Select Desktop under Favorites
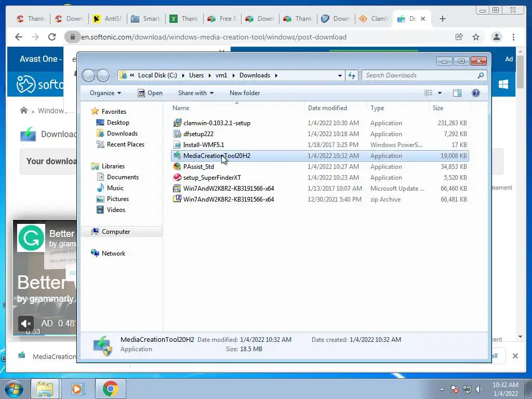Viewport: 532px width, 399px height. (x=118, y=123)
